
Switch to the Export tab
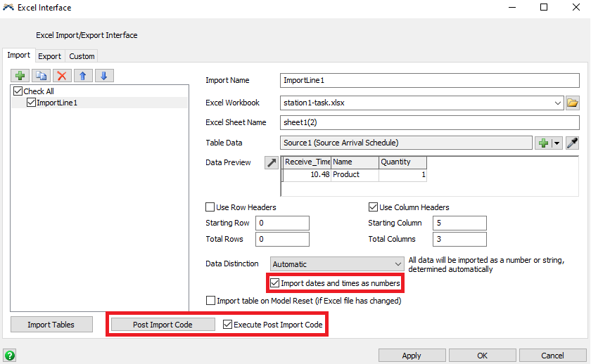(49, 56)
